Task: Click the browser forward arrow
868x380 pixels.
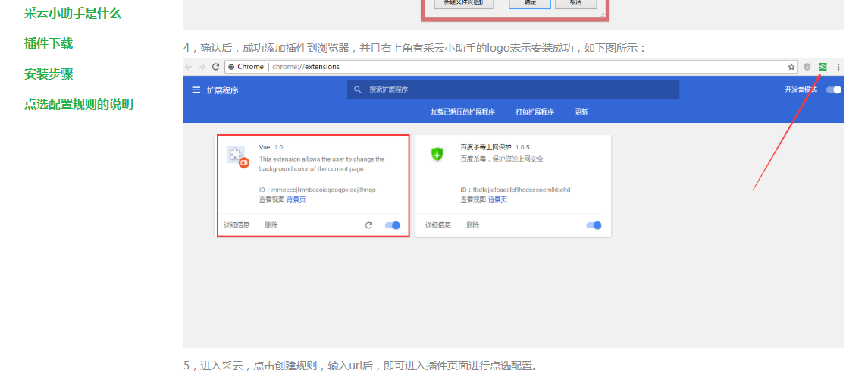Action: [202, 67]
